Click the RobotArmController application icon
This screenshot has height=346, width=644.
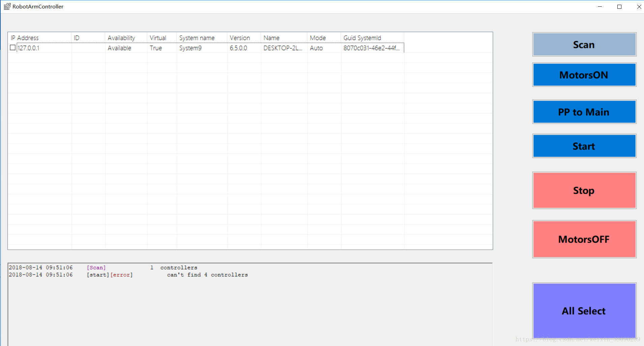coord(6,6)
